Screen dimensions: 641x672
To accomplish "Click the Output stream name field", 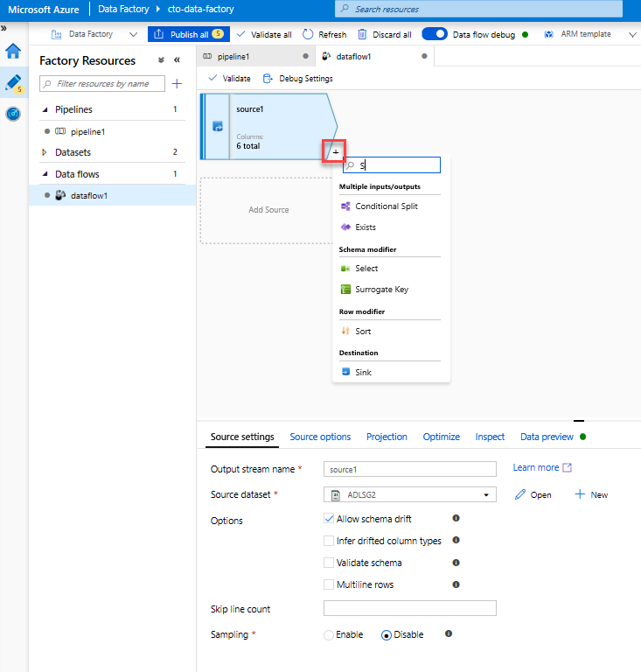I will pos(410,469).
